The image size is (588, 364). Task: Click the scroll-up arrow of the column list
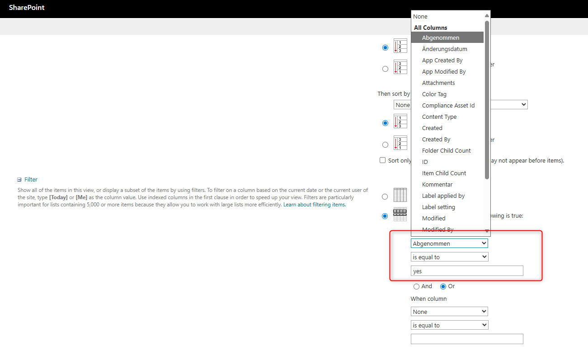[487, 15]
